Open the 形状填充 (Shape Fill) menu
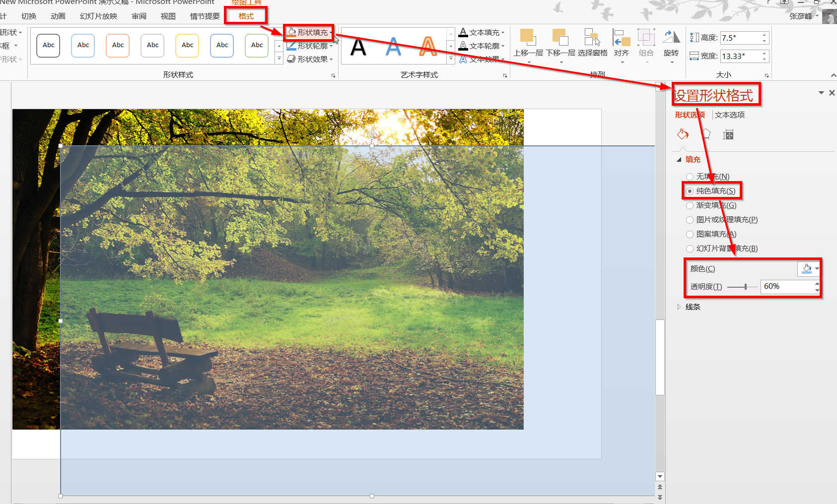The width and height of the screenshot is (837, 504). click(308, 32)
